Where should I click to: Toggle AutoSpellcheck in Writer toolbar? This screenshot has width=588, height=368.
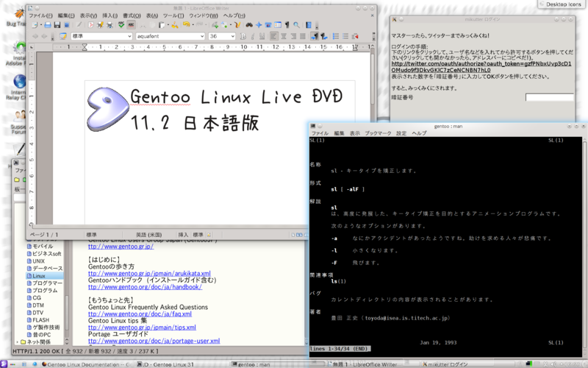click(x=131, y=25)
